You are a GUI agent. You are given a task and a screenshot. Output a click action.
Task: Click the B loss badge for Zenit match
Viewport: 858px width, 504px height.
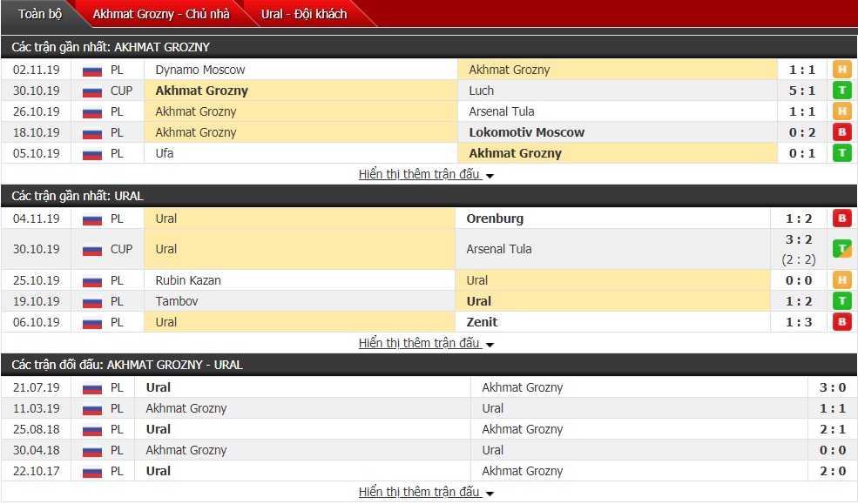click(x=841, y=322)
